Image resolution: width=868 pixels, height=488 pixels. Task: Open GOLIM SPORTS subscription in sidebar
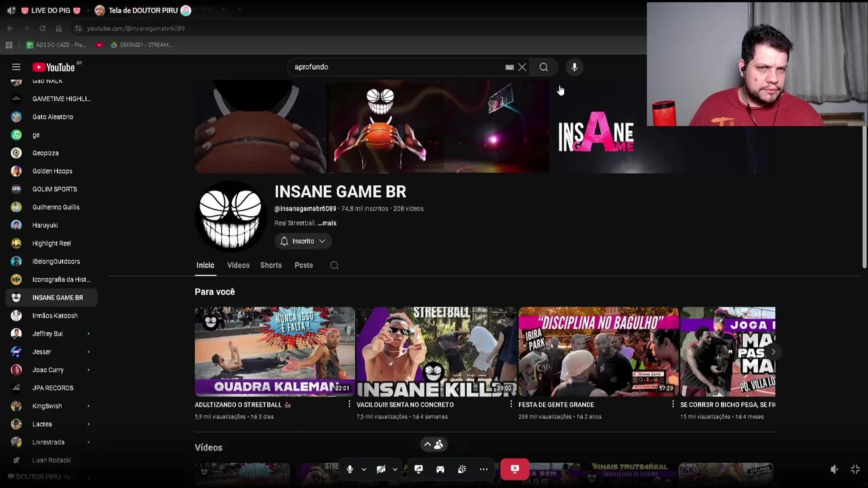click(x=51, y=189)
